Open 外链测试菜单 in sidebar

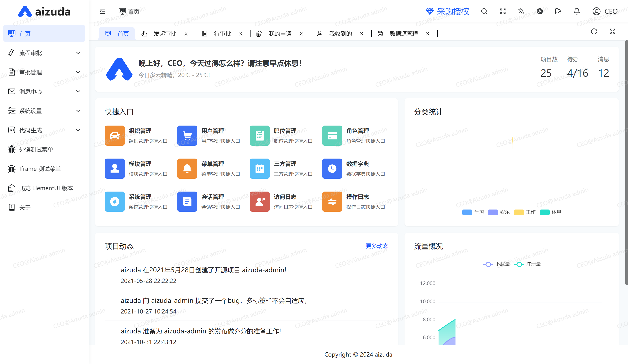point(44,149)
